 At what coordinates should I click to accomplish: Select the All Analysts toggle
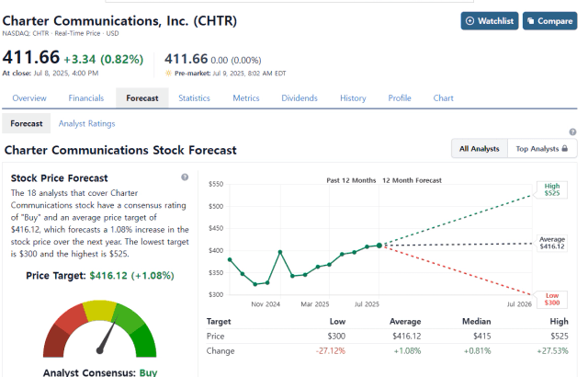pos(480,149)
